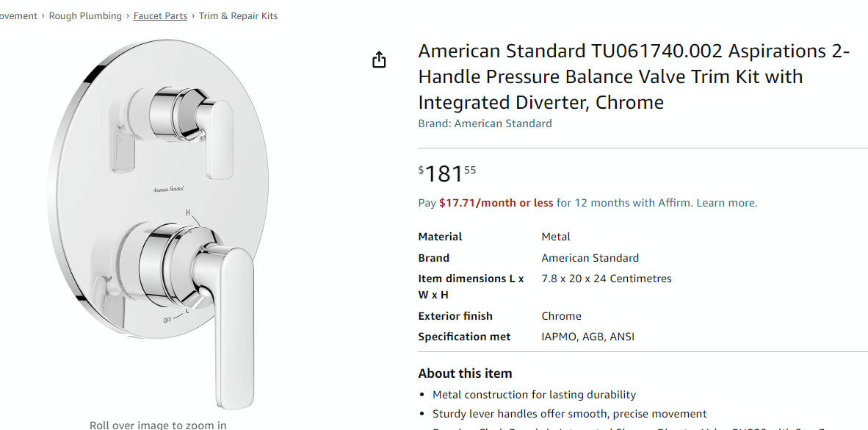Click the $17.71/month or less text
This screenshot has width=868, height=430.
pyautogui.click(x=496, y=203)
